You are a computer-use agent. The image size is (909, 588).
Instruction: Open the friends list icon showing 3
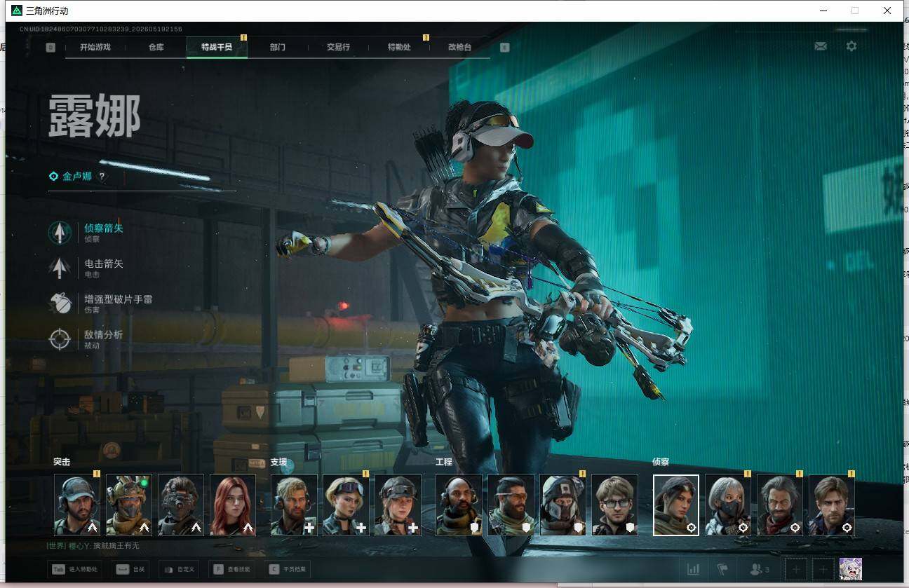pos(760,570)
